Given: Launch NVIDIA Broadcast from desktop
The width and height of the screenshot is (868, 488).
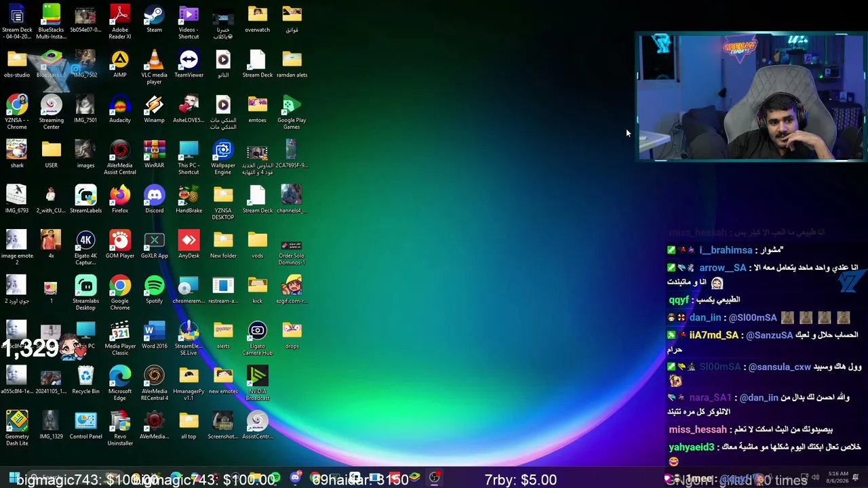Looking at the screenshot, I should pos(257,383).
